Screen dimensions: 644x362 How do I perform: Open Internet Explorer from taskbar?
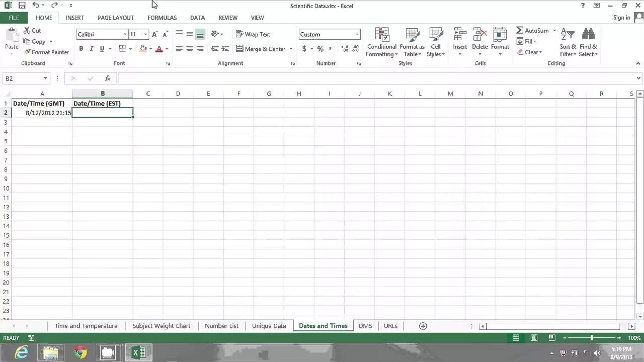click(x=22, y=353)
